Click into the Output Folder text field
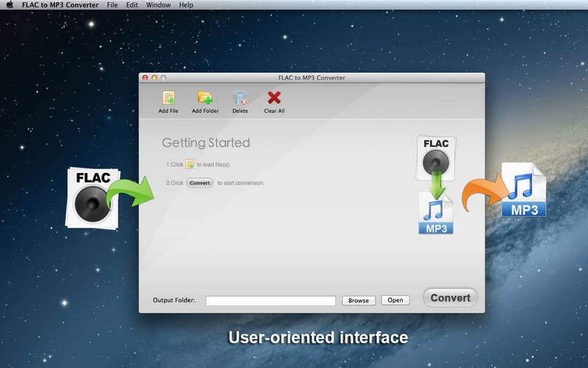Screen dimensions: 588x368 [270, 300]
